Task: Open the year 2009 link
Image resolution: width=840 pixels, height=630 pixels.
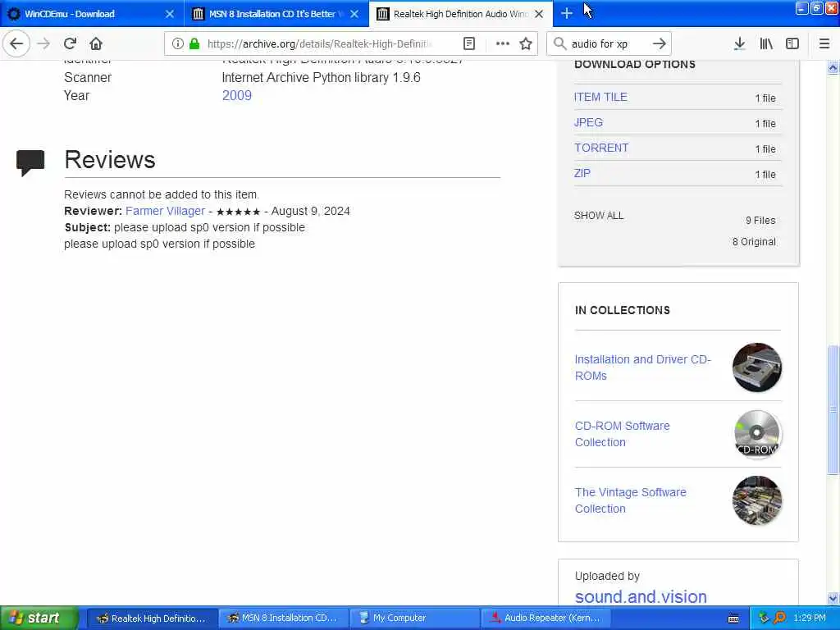Action: [237, 95]
